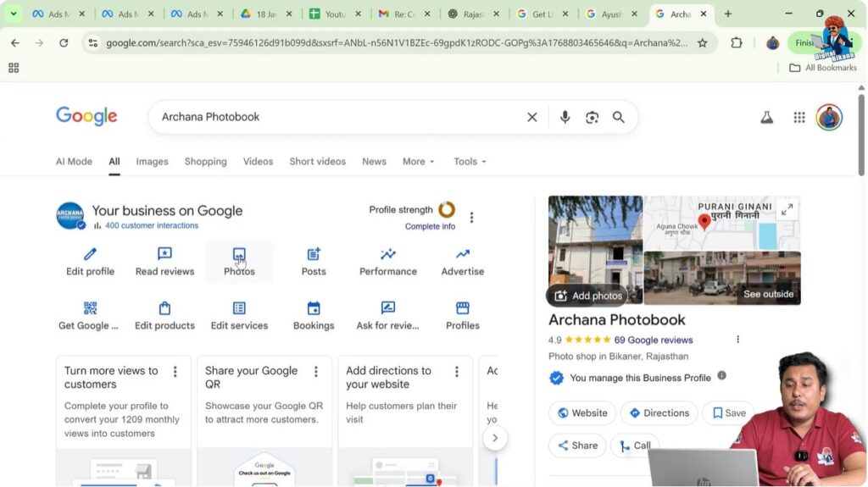
Task: Open All Bookmarks folder
Action: click(822, 68)
